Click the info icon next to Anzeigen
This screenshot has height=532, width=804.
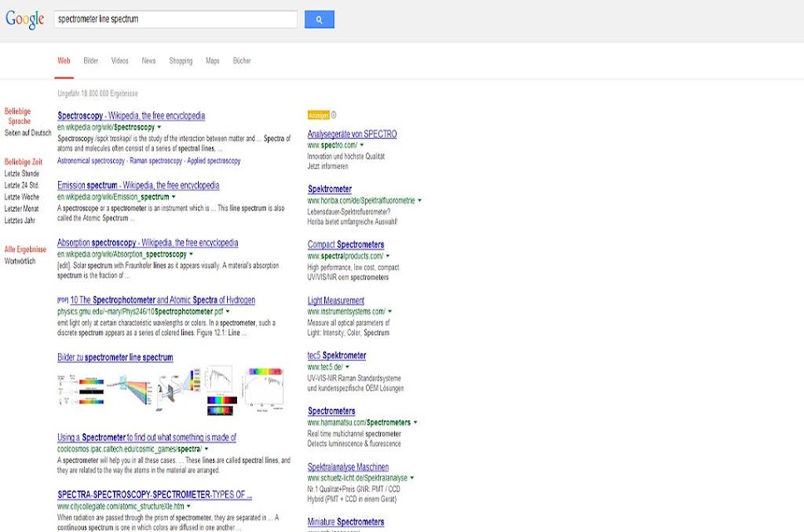333,115
